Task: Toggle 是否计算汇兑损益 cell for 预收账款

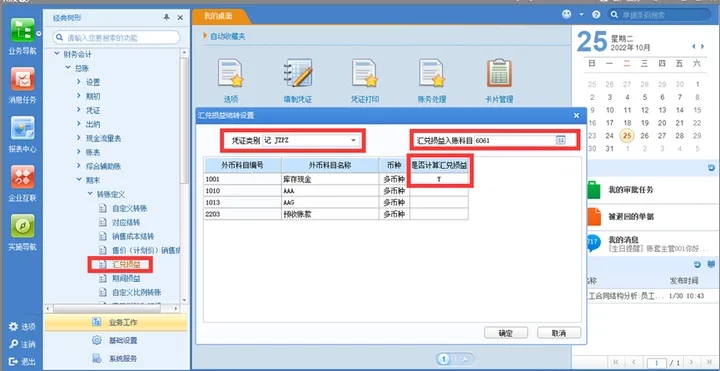Action: (439, 214)
